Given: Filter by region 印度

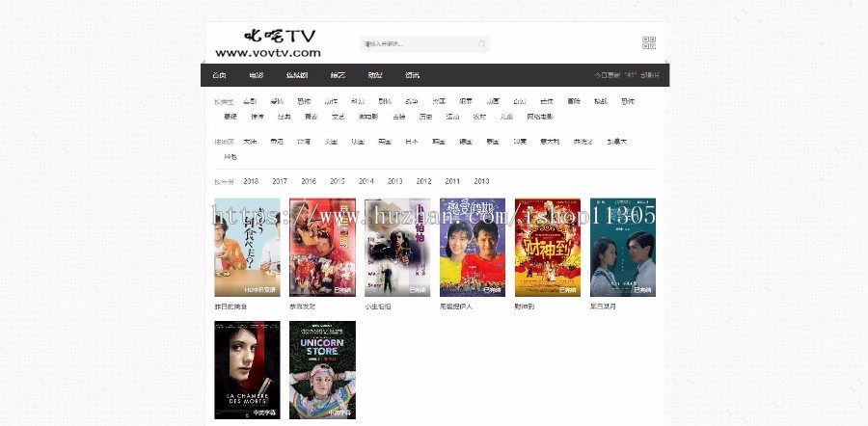Looking at the screenshot, I should coord(520,142).
